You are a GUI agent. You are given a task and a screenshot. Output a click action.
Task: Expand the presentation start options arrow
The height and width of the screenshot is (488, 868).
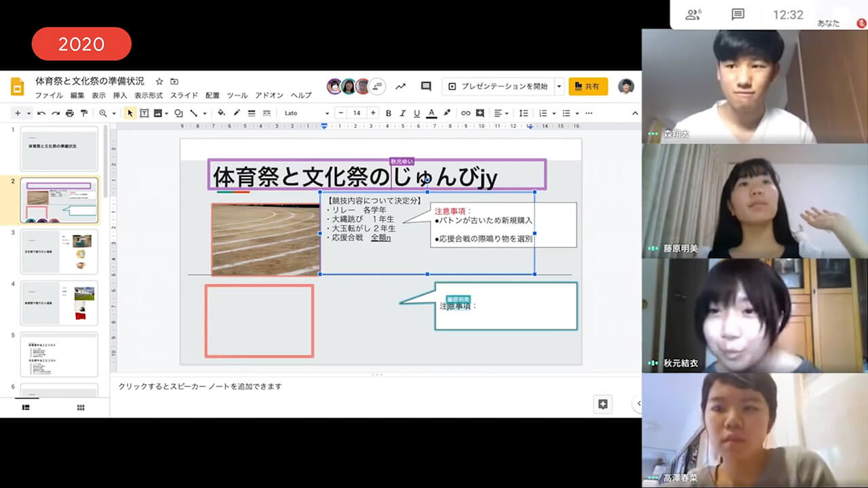coord(559,87)
